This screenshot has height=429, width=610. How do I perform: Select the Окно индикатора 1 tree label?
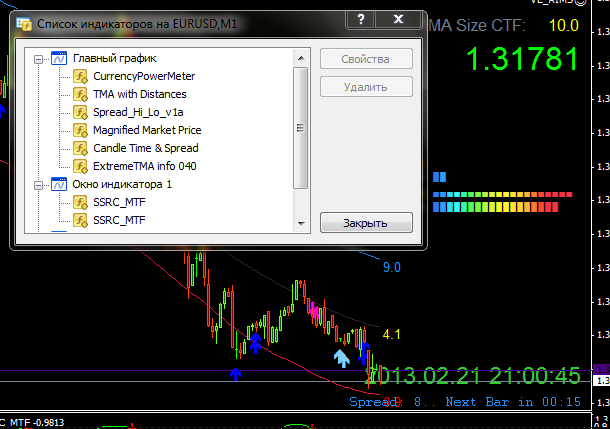click(122, 184)
